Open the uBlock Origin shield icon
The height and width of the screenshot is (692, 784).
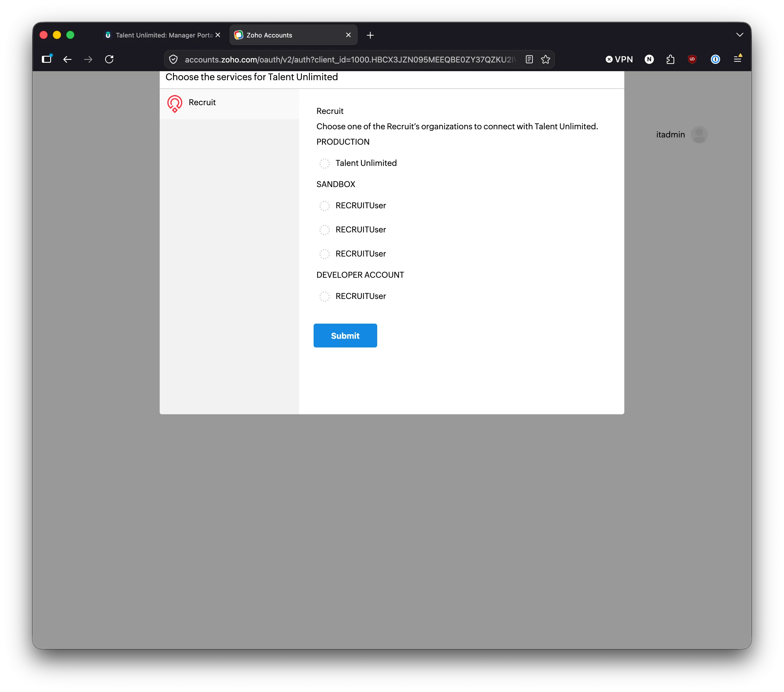click(692, 59)
